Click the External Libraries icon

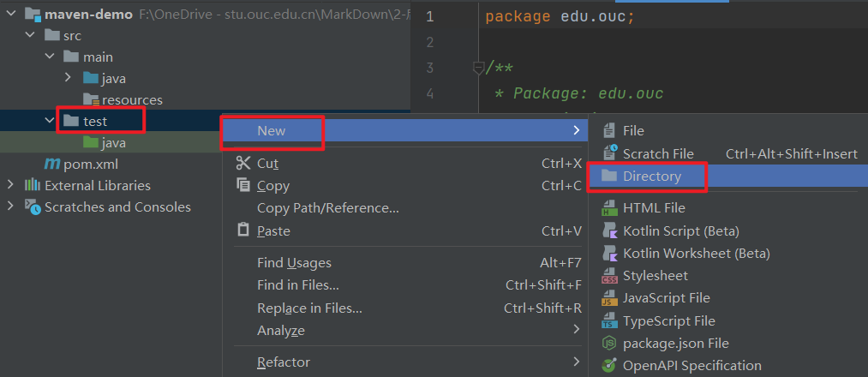33,185
